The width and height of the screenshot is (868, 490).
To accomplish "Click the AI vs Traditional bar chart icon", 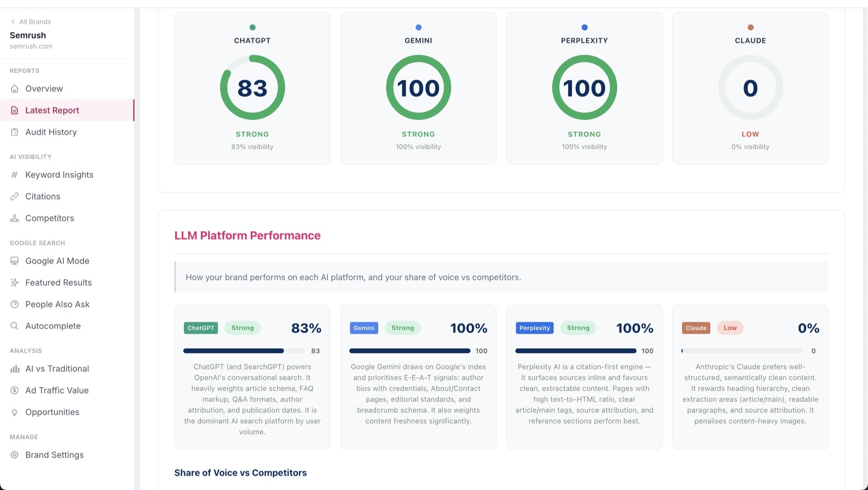I will pos(14,369).
